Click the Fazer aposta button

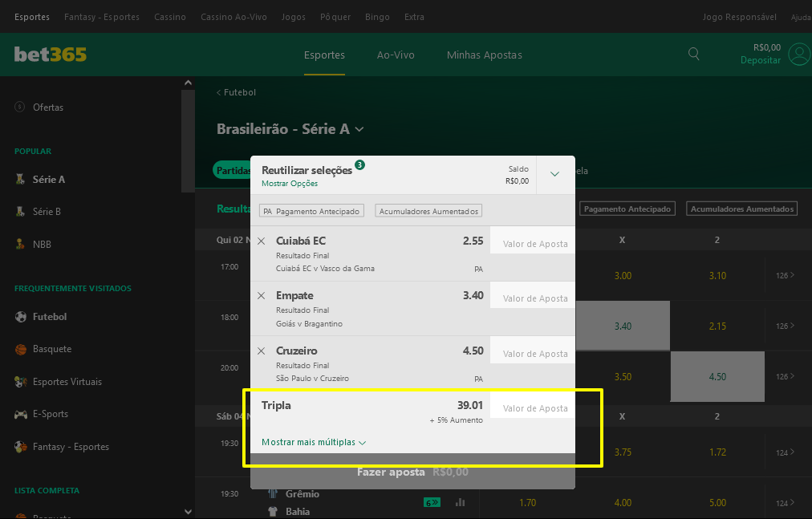[412, 472]
